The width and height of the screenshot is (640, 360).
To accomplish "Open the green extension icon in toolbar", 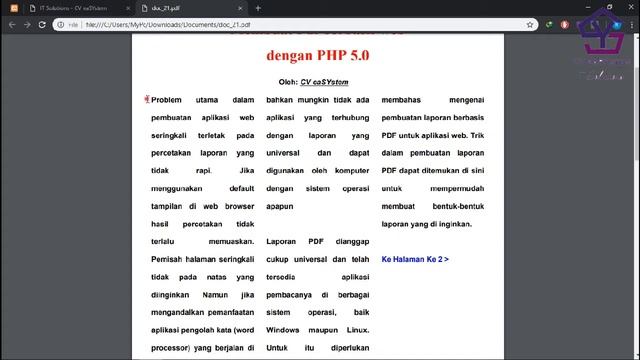I will tap(549, 25).
